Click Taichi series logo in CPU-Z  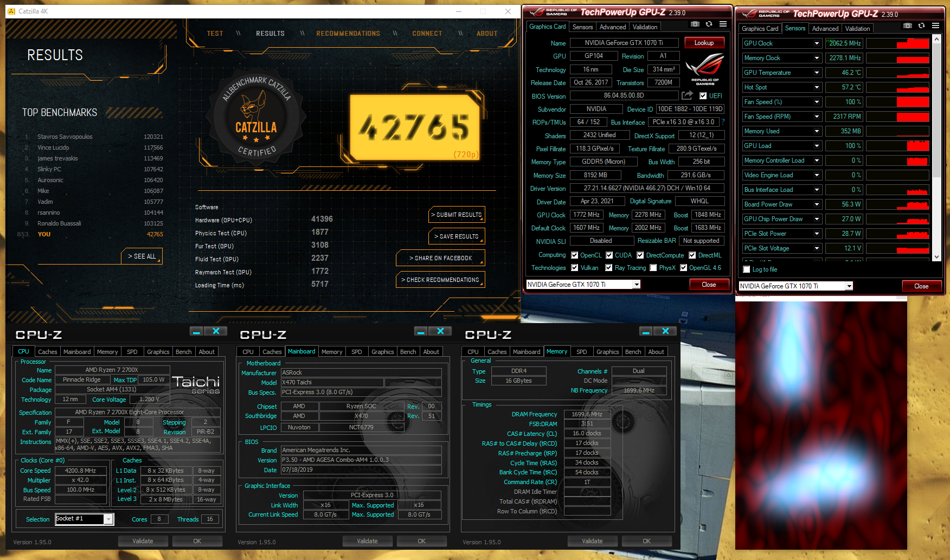coord(196,384)
